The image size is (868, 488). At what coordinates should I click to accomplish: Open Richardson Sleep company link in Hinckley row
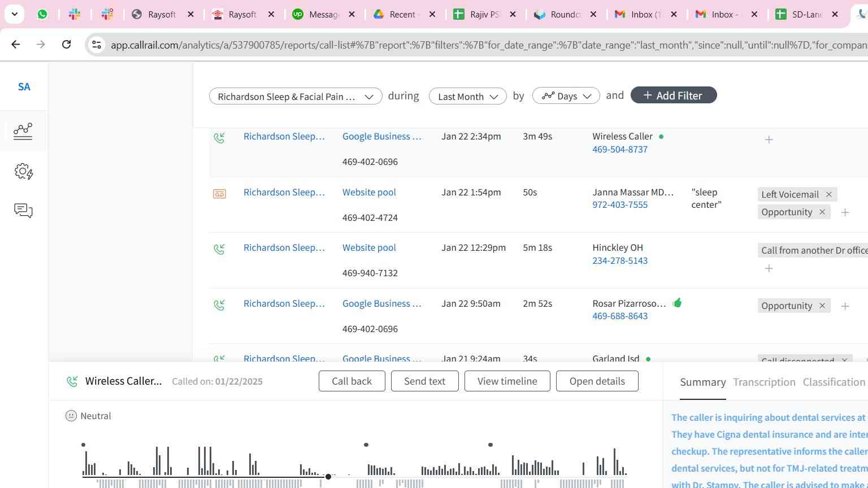tap(284, 247)
